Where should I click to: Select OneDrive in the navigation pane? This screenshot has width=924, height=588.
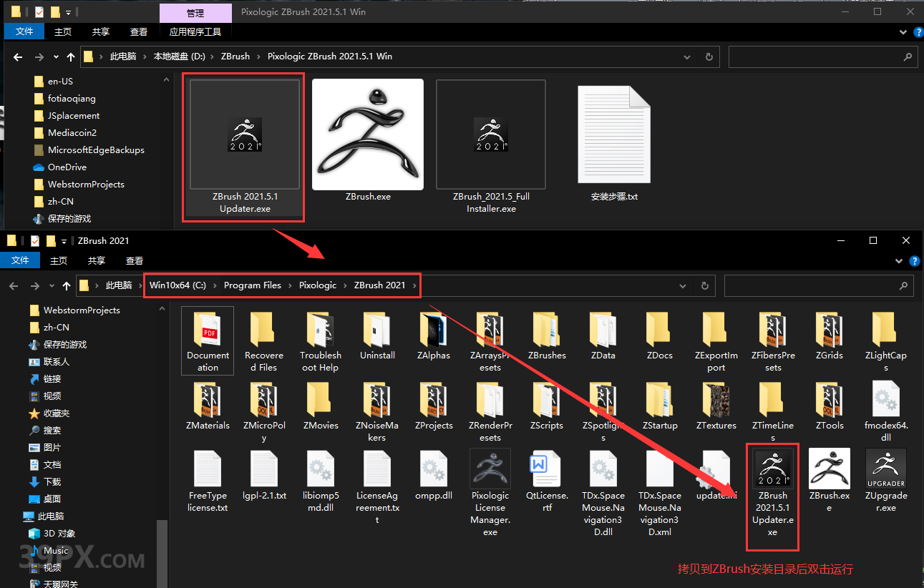[67, 167]
